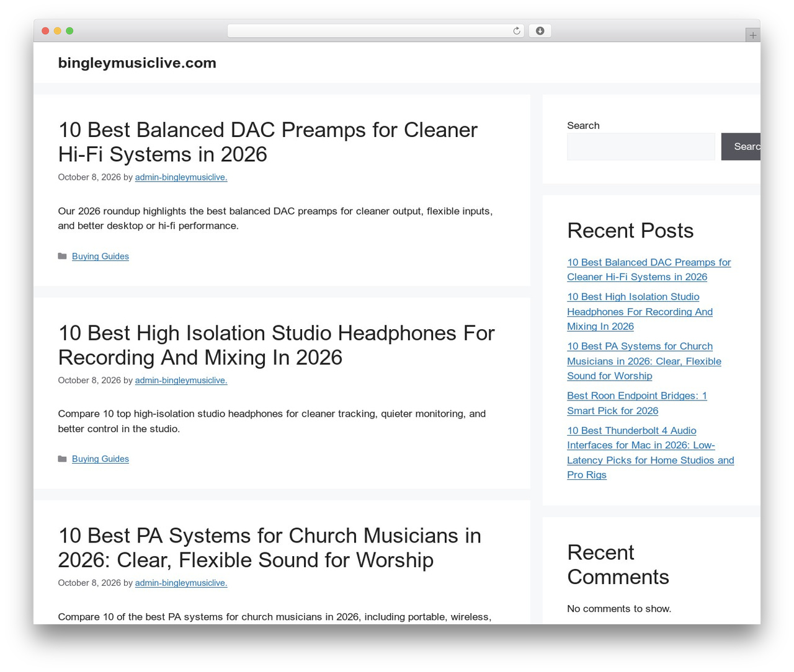Add a new browser tab

[x=752, y=35]
